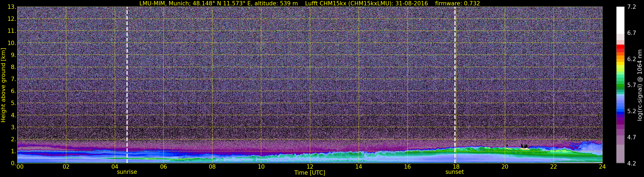Click the colorbar value '5.7'
The image size is (644, 177).
click(x=632, y=85)
